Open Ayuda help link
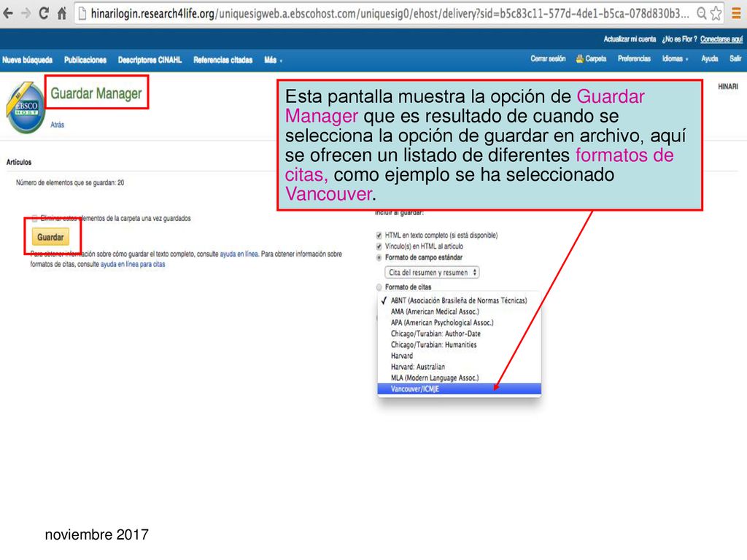The image size is (747, 560). click(x=709, y=58)
